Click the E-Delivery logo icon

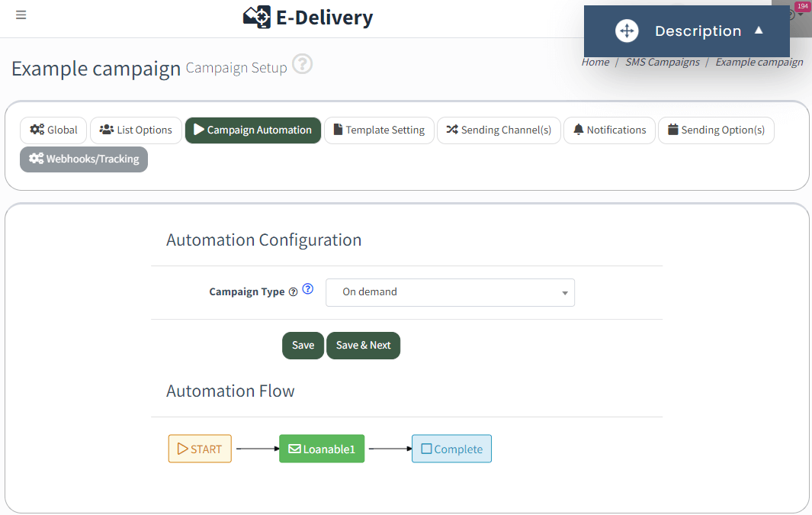(256, 17)
